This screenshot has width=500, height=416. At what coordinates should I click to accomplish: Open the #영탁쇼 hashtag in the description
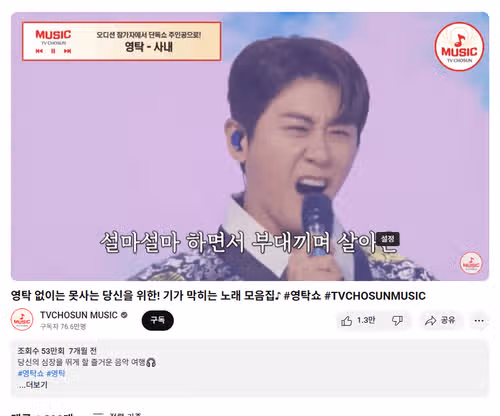click(31, 373)
